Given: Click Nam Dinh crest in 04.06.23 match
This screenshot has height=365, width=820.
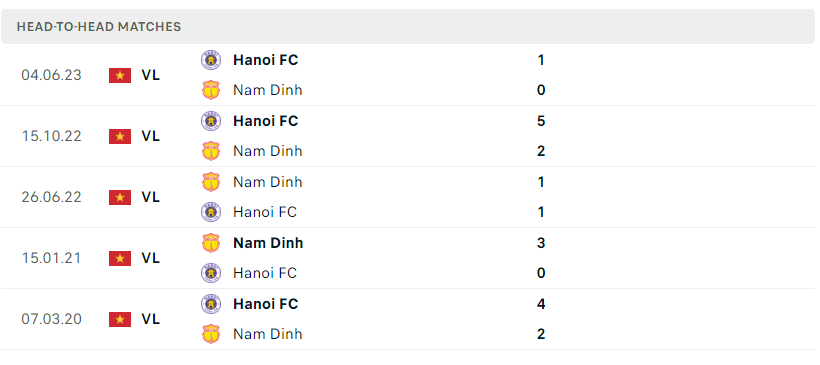Looking at the screenshot, I should (211, 90).
